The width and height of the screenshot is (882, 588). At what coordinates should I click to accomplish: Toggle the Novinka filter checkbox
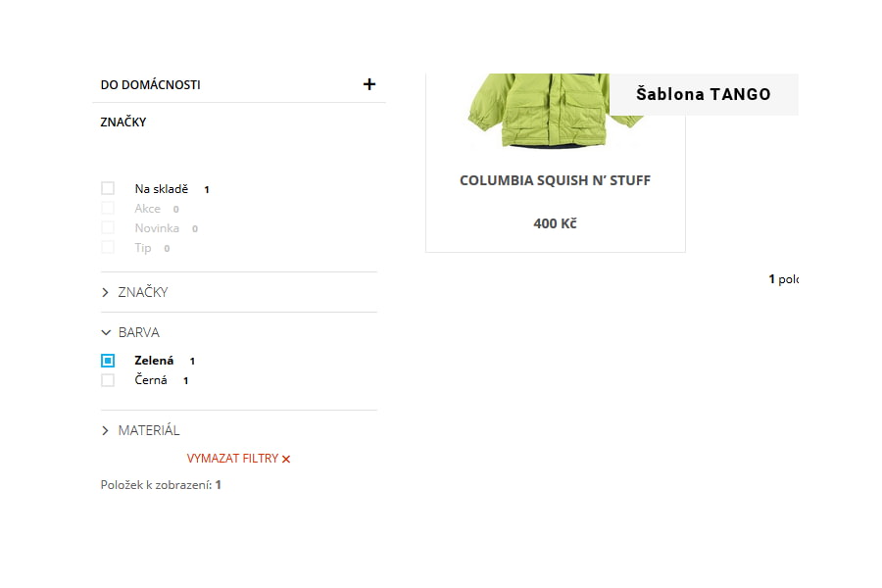point(108,227)
